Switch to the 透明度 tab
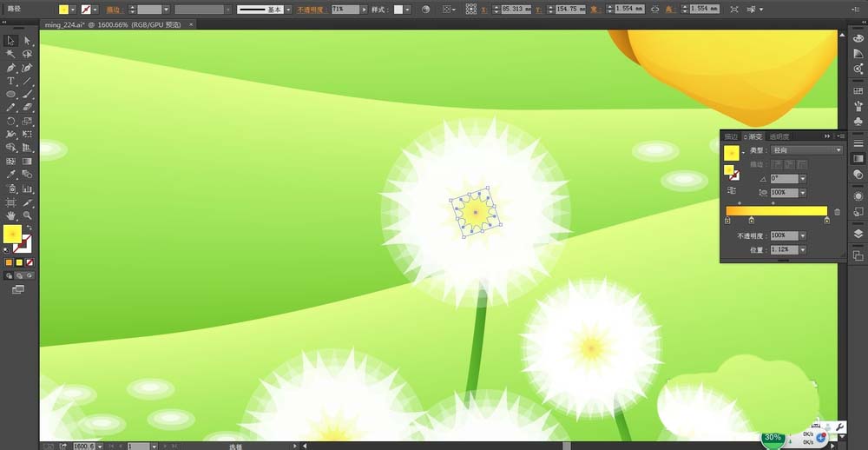The width and height of the screenshot is (868, 450). click(779, 136)
